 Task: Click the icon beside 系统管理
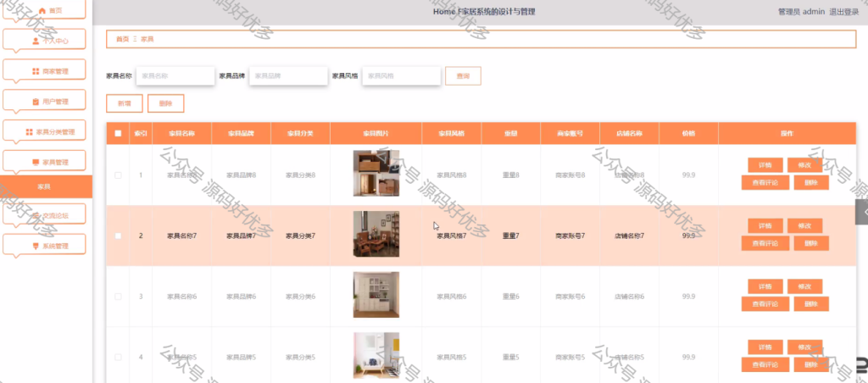point(36,246)
